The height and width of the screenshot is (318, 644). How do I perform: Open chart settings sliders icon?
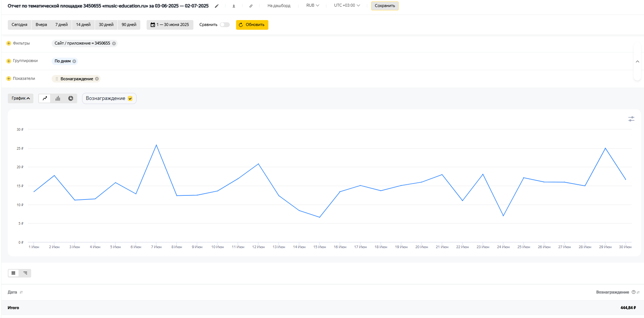click(631, 119)
